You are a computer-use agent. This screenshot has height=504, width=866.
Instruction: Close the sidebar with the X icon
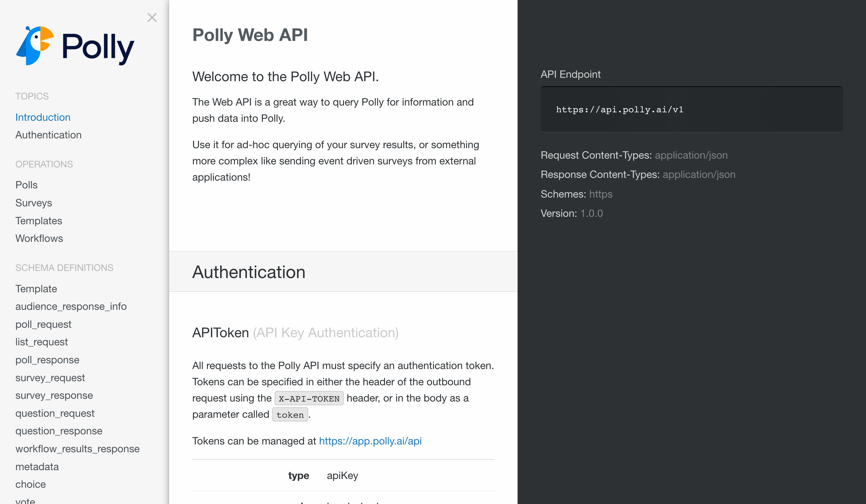(152, 18)
